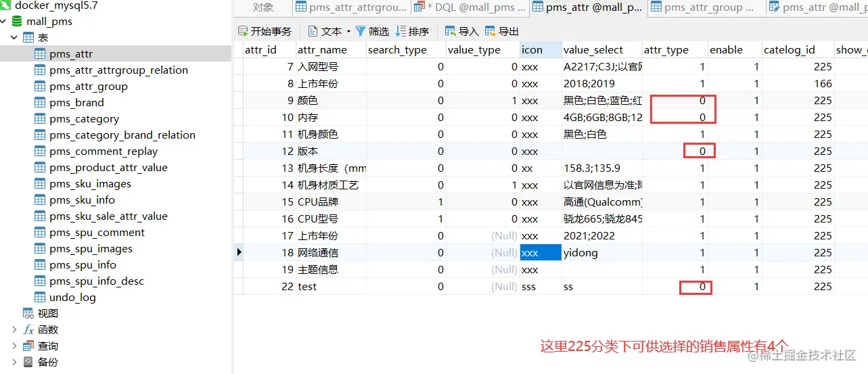The height and width of the screenshot is (374, 868).
Task: Select pms_spu_info table icon
Action: 40,265
